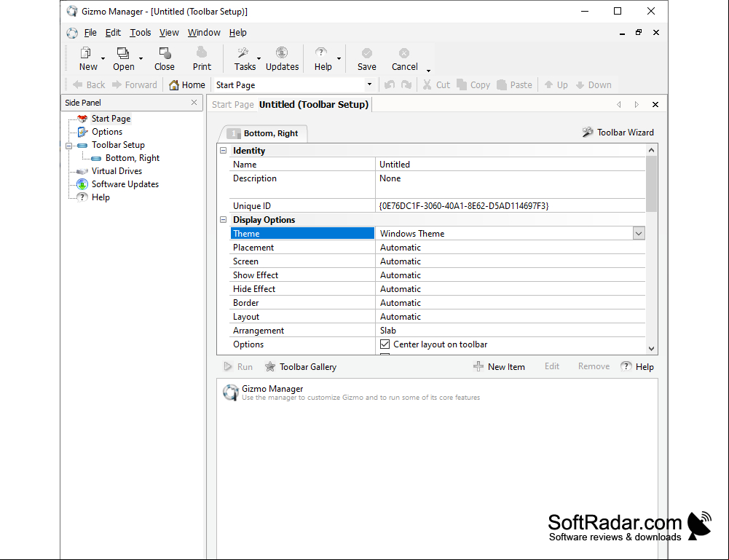Open the Help toolbar dropdown arrow
The height and width of the screenshot is (560, 729).
pos(339,58)
